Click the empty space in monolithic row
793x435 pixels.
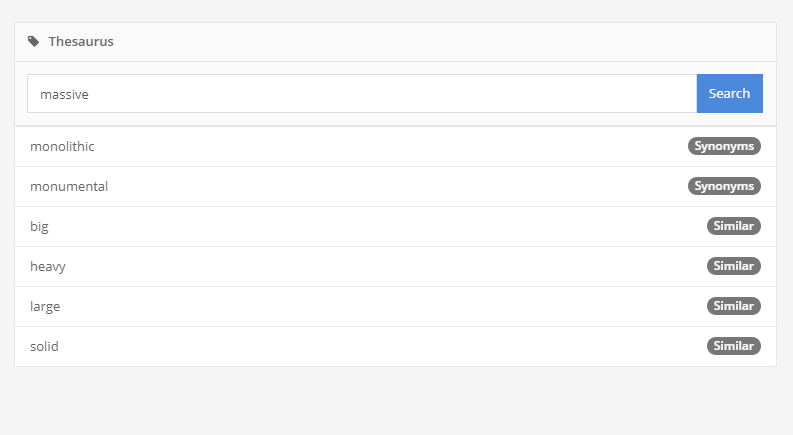390,147
